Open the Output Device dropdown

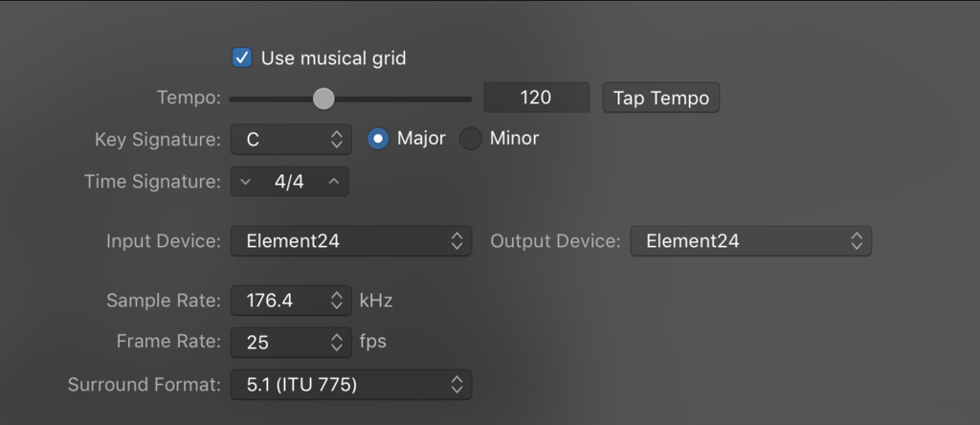tap(750, 241)
